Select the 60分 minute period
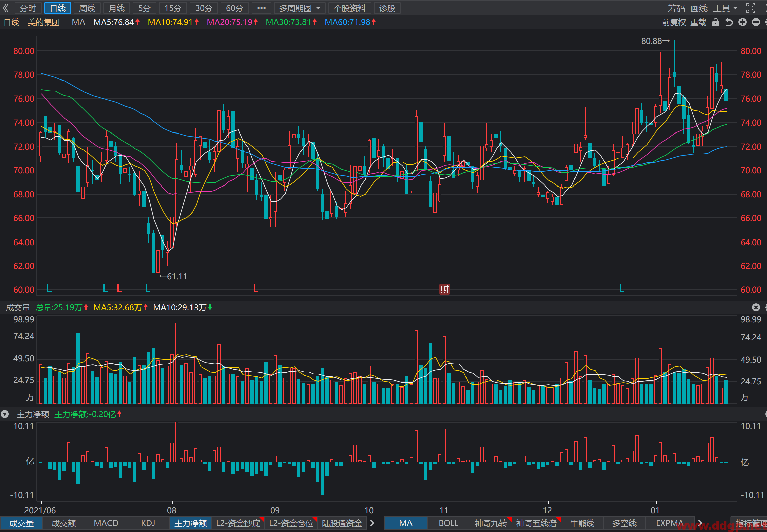Image resolution: width=767 pixels, height=532 pixels. pyautogui.click(x=234, y=8)
